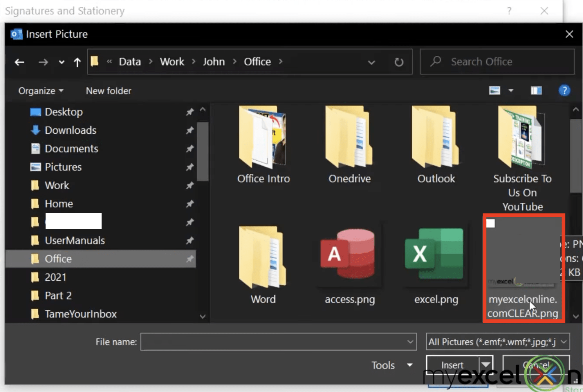
Task: Click file list scroll down arrow
Action: coord(576,316)
